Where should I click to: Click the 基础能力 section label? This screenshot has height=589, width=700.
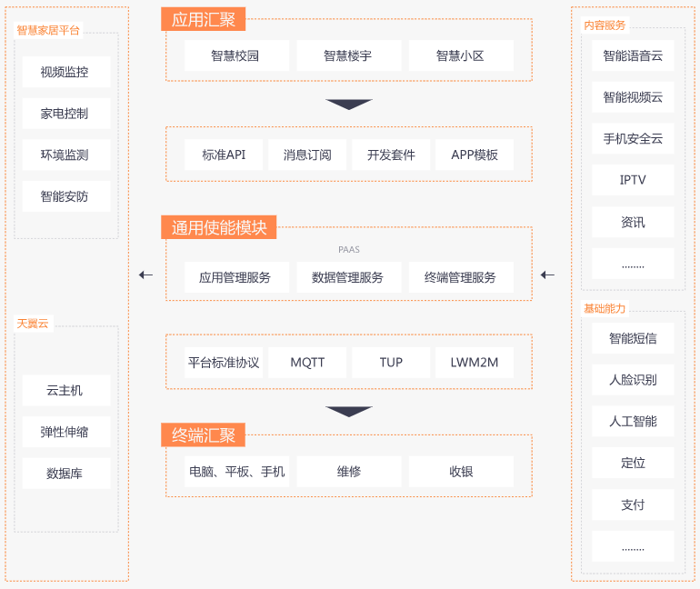tap(605, 308)
